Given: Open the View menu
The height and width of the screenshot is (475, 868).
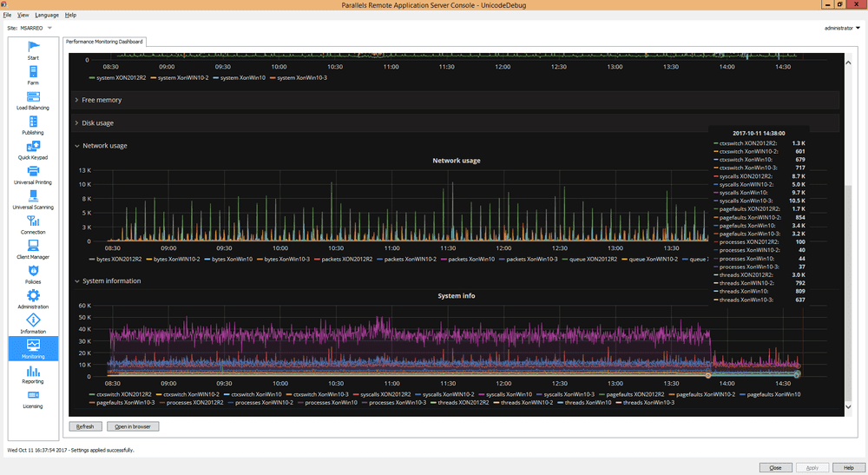Looking at the screenshot, I should [23, 15].
